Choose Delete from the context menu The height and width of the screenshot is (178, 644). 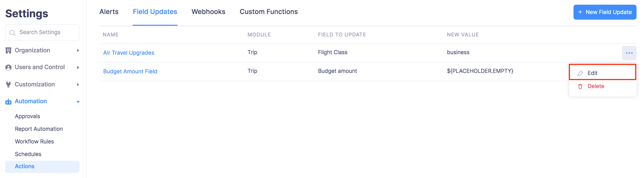coord(596,86)
